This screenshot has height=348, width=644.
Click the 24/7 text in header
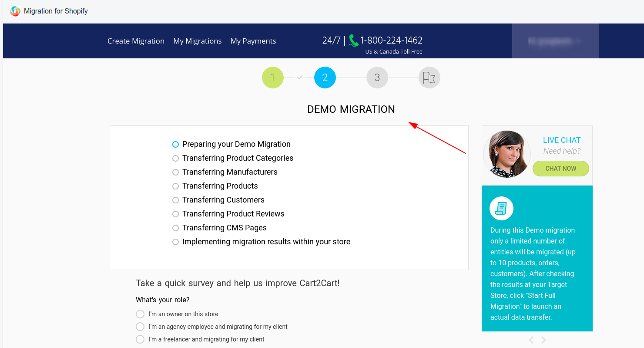331,41
